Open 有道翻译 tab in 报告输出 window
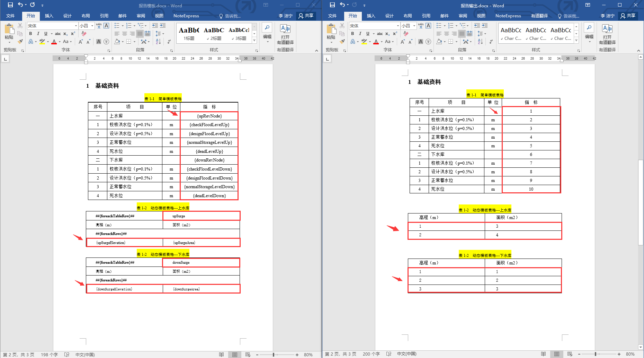The image size is (644, 358). pos(539,16)
